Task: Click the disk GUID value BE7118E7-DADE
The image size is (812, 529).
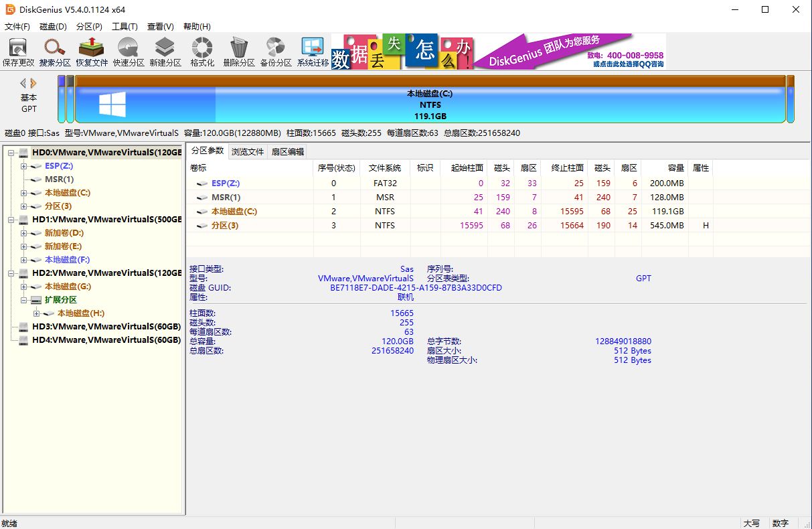Action: tap(416, 288)
